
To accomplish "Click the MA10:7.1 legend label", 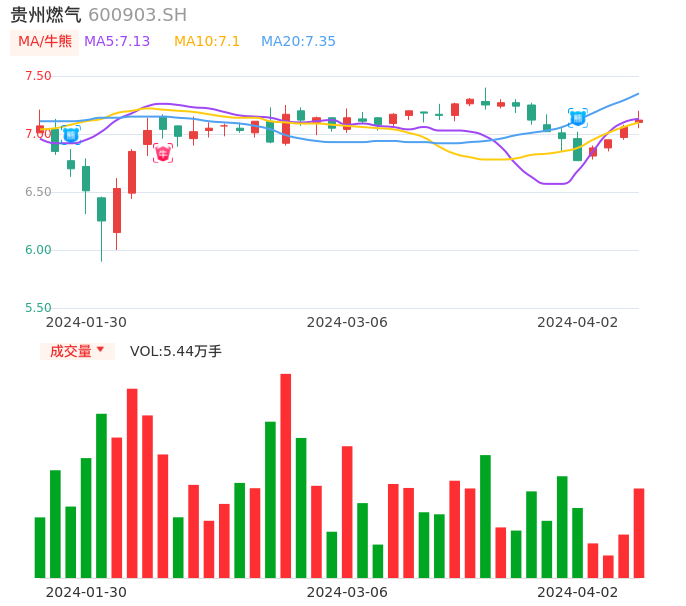I will coord(207,42).
